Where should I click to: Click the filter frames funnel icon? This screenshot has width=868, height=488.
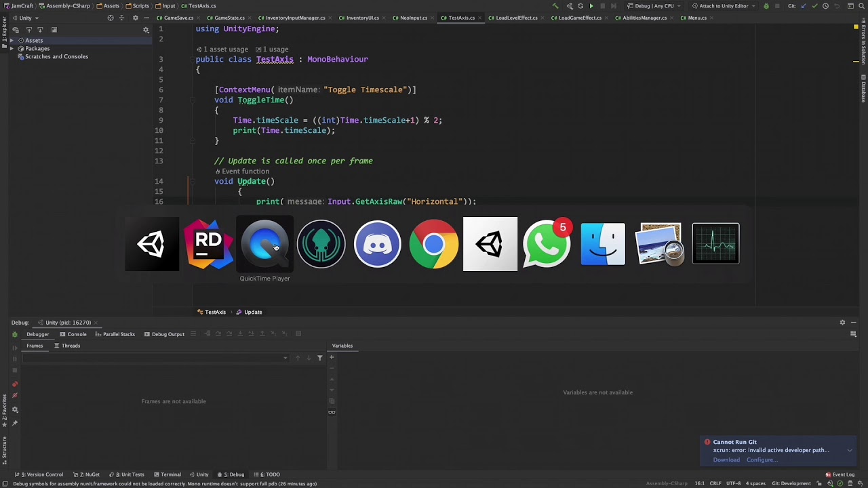[x=320, y=358]
